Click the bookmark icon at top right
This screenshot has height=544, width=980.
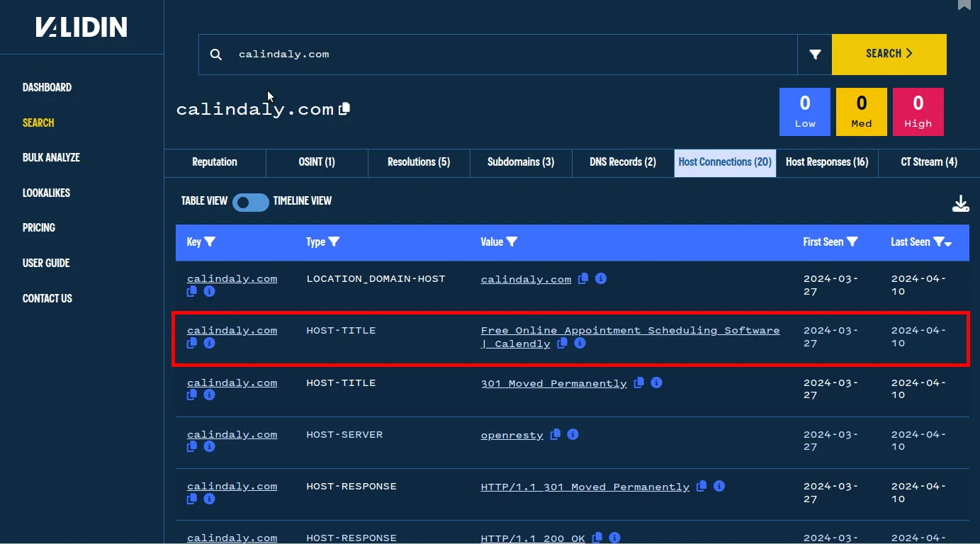964,4
